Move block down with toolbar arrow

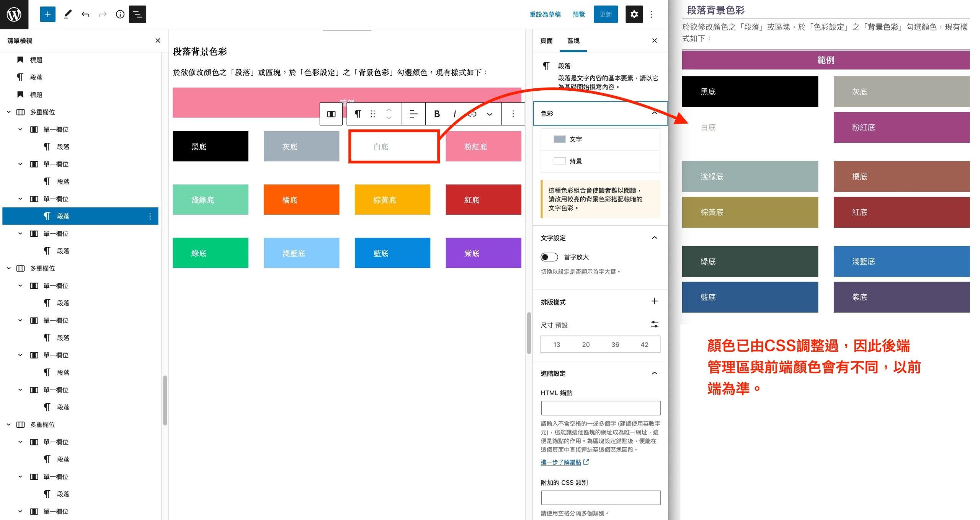[389, 118]
